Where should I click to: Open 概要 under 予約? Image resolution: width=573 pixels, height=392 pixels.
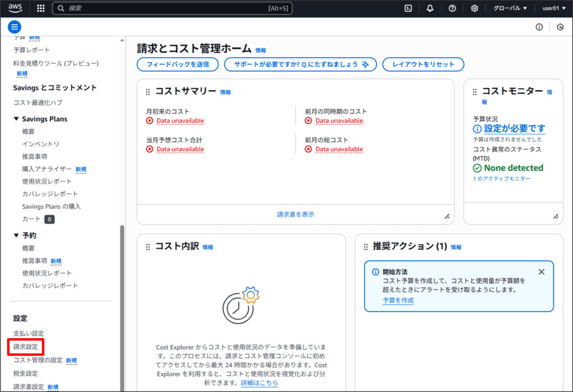(28, 248)
